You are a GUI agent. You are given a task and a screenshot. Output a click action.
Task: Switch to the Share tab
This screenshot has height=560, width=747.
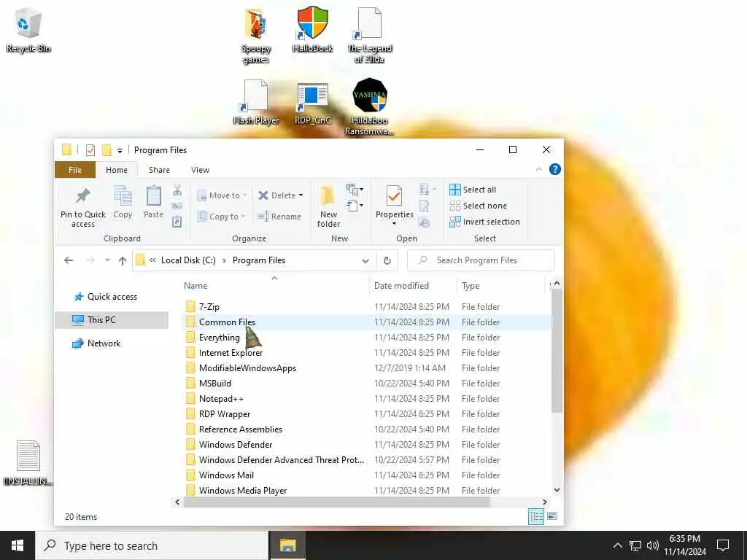[x=159, y=170]
